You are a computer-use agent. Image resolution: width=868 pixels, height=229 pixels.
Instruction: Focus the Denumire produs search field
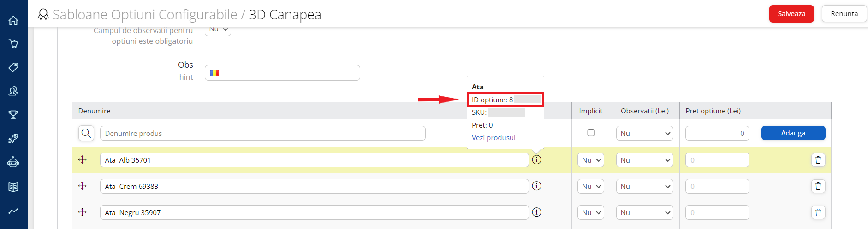point(262,133)
